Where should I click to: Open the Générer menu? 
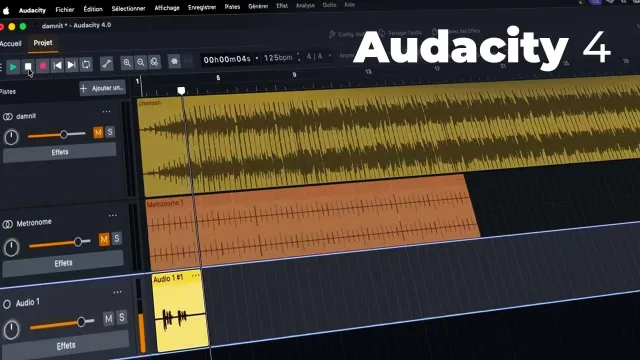[x=258, y=7]
